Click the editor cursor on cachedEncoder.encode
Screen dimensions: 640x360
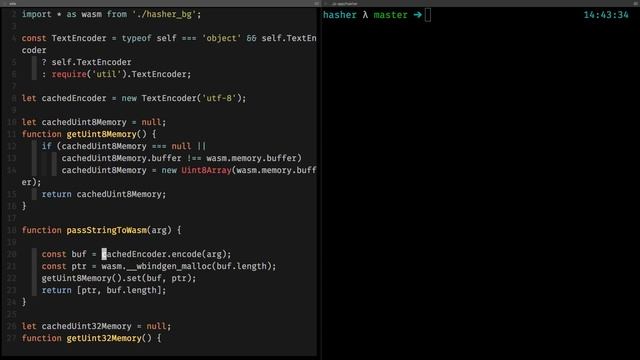pos(104,254)
